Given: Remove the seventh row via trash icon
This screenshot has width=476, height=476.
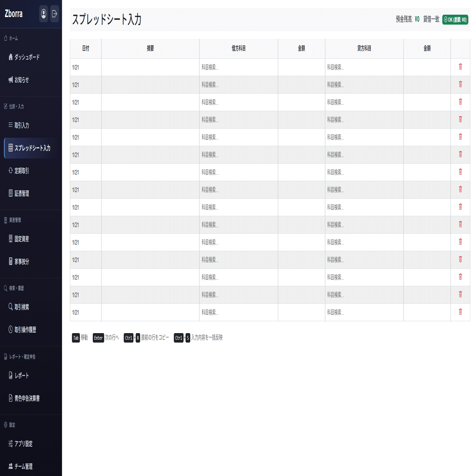Looking at the screenshot, I should click(460, 172).
